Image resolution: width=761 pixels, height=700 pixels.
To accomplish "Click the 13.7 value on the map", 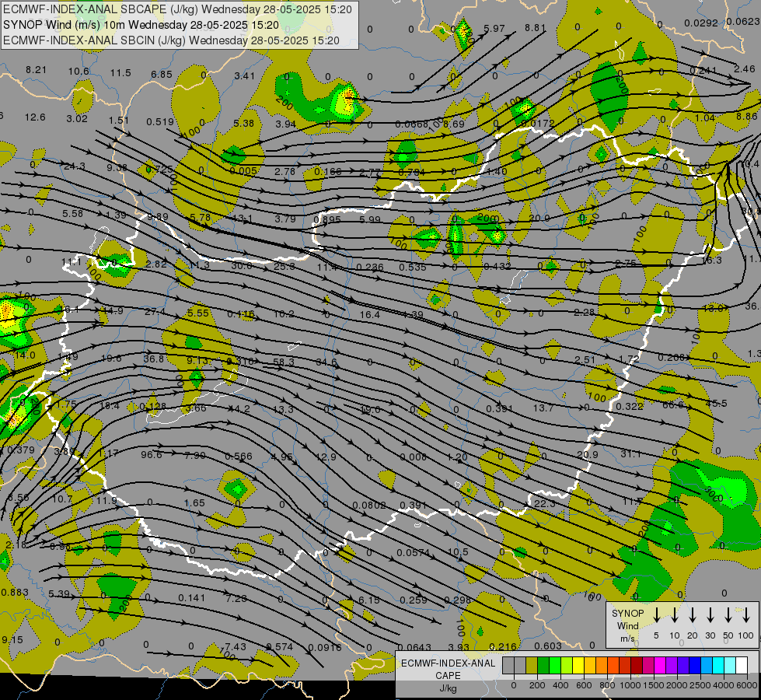I will 543,408.
